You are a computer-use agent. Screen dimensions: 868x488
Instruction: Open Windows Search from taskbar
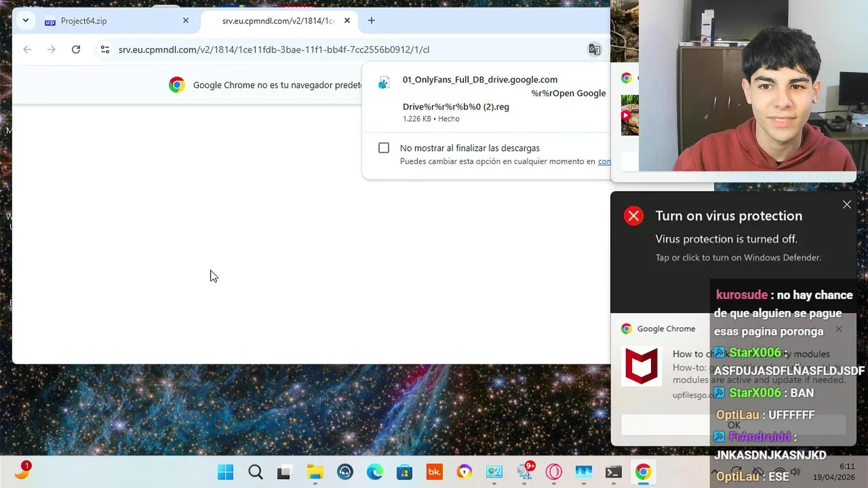coord(256,472)
